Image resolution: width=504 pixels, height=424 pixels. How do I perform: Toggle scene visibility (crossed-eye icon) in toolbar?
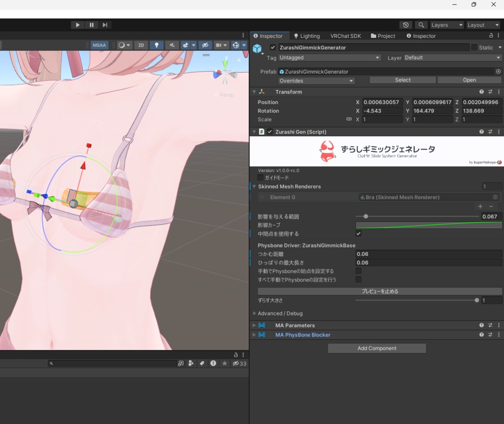[205, 45]
